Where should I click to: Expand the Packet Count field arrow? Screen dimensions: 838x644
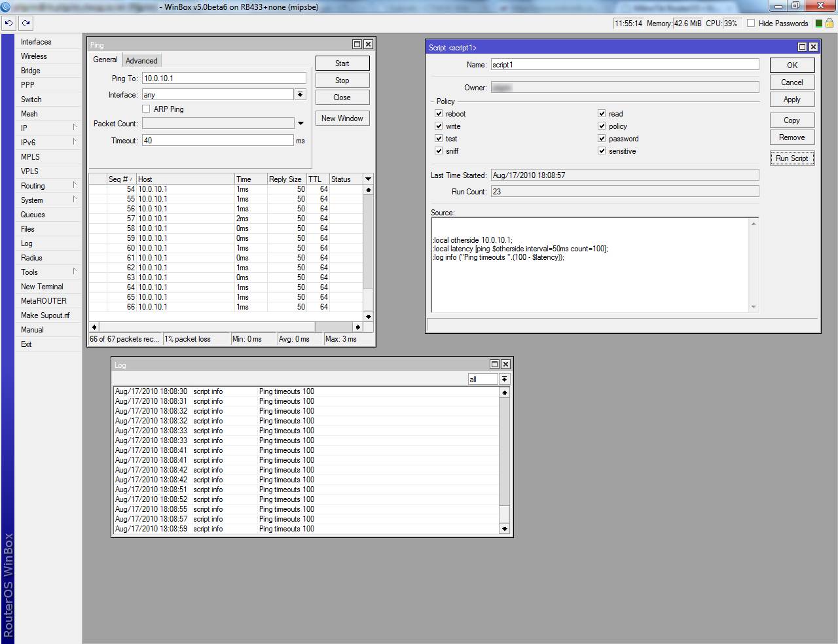(301, 124)
